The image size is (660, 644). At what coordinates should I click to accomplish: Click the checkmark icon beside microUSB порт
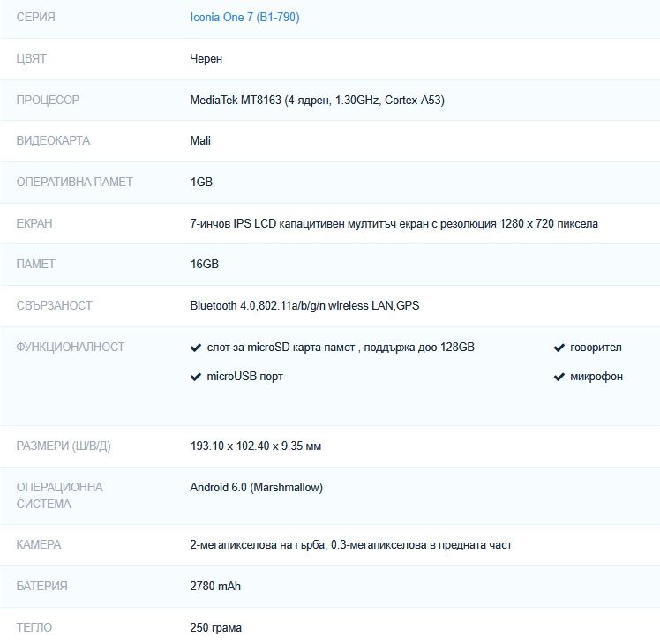click(196, 377)
